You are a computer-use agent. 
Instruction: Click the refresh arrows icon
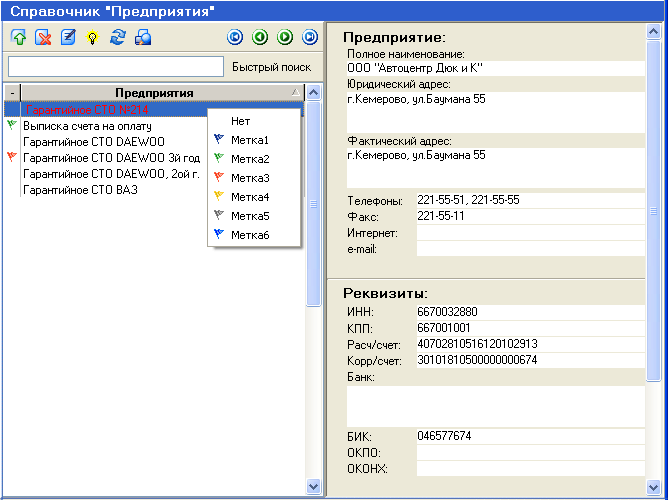click(118, 38)
